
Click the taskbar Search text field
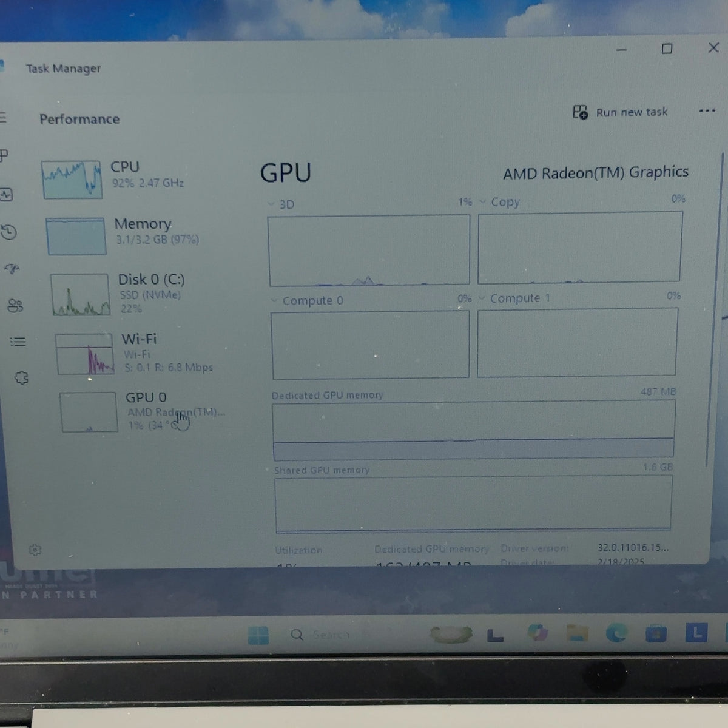[331, 635]
